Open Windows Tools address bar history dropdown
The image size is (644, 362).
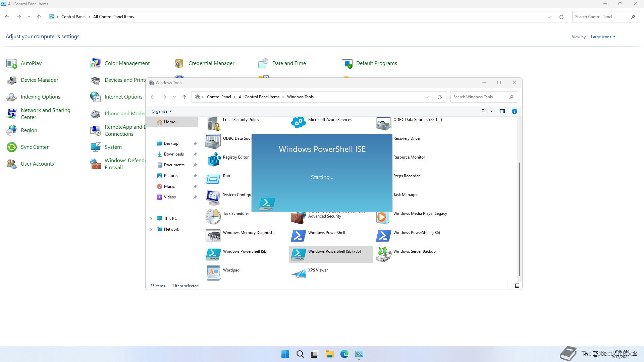427,97
